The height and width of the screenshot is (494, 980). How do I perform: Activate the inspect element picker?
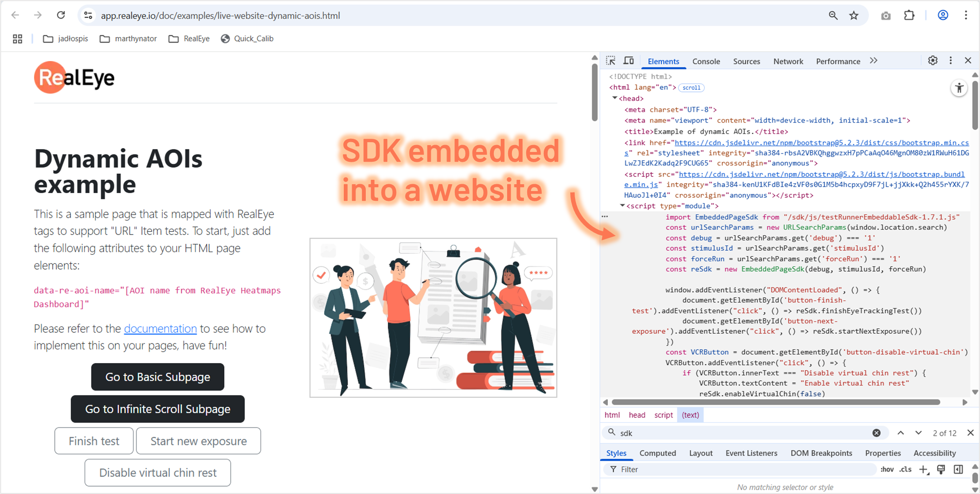coord(611,61)
